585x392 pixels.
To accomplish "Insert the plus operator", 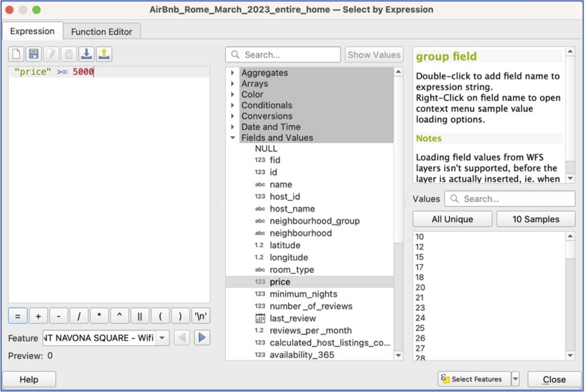I will coord(38,316).
